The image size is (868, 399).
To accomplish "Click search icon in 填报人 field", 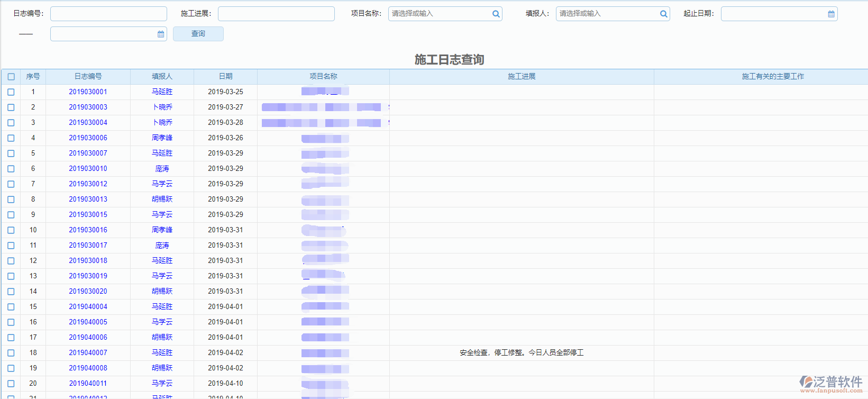I will click(663, 14).
